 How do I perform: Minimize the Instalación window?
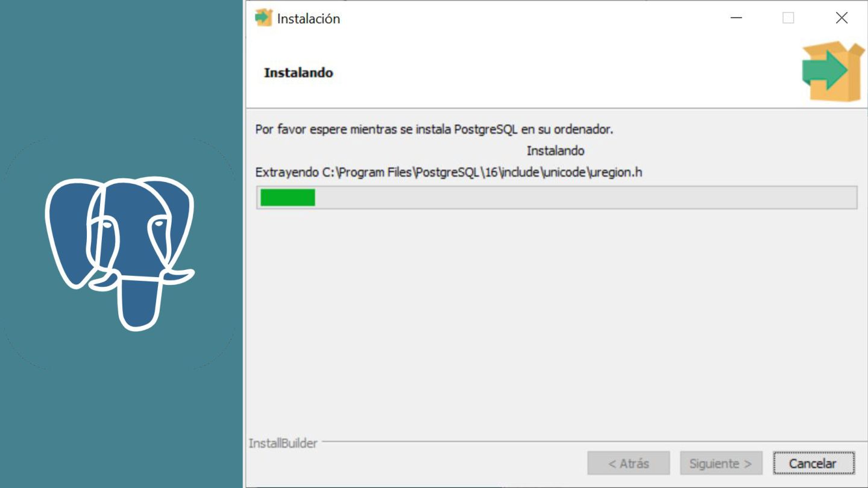coord(736,18)
